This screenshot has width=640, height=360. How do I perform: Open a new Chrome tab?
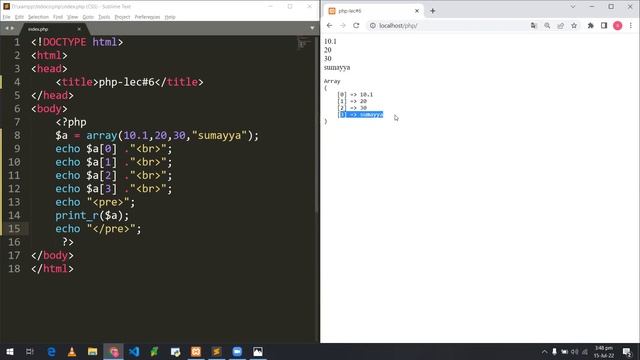point(433,11)
